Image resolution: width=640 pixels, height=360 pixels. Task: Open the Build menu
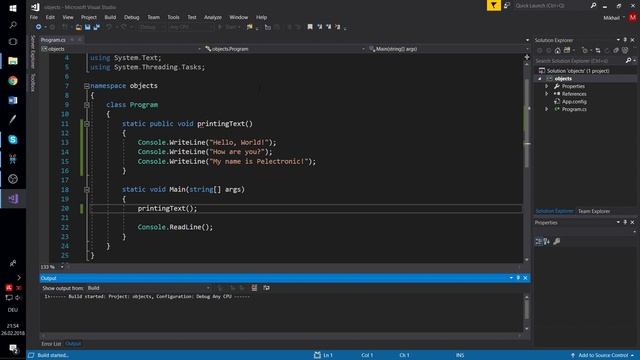tap(110, 18)
